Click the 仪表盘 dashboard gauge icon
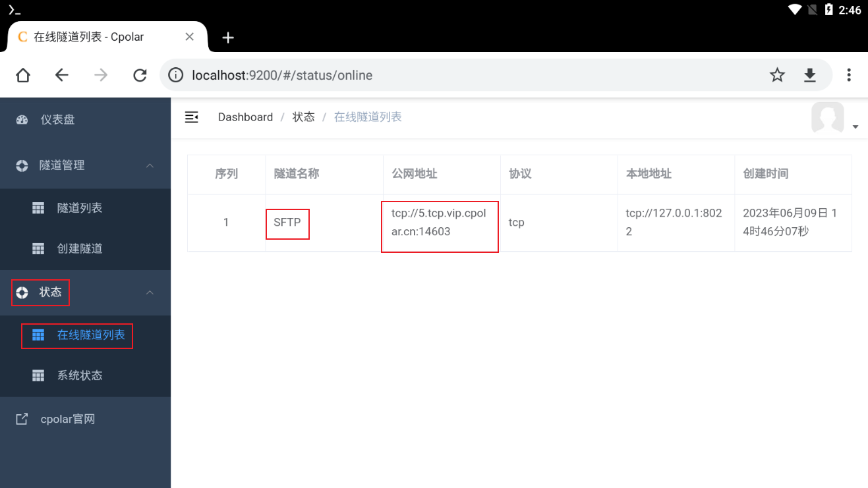Viewport: 868px width, 488px height. click(22, 120)
